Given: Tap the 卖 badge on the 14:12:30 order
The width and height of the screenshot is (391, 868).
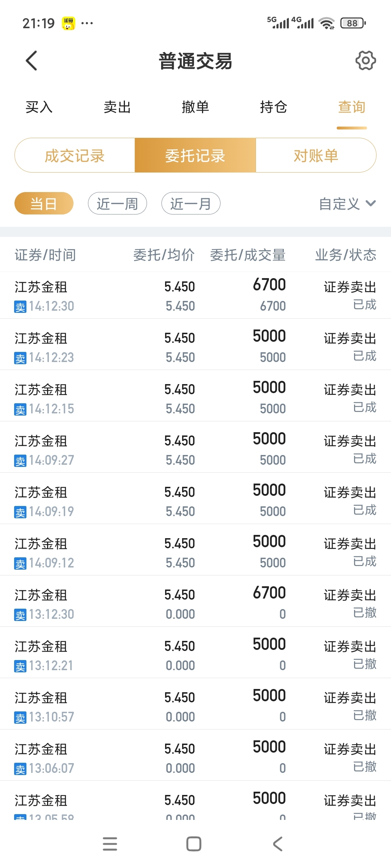Looking at the screenshot, I should pyautogui.click(x=20, y=307).
